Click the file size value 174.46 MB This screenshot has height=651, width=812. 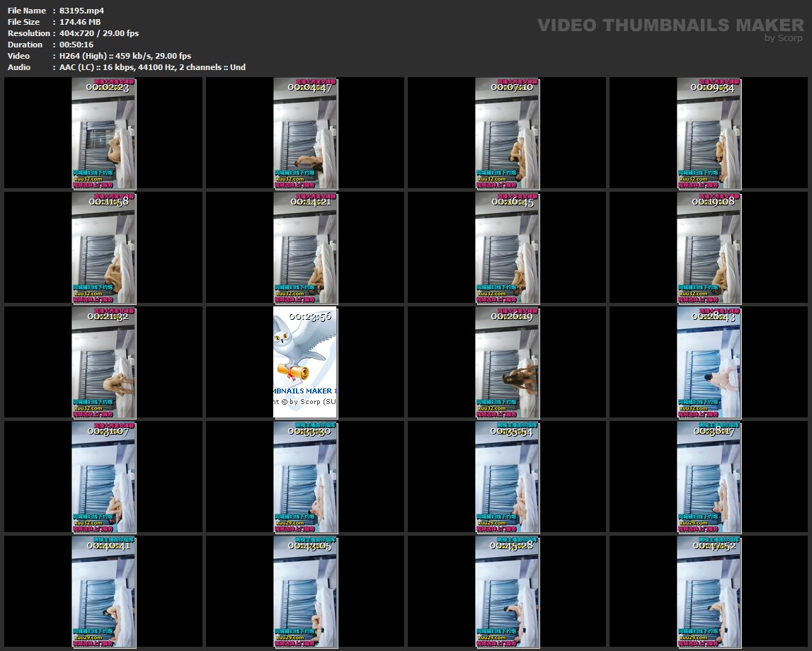80,22
